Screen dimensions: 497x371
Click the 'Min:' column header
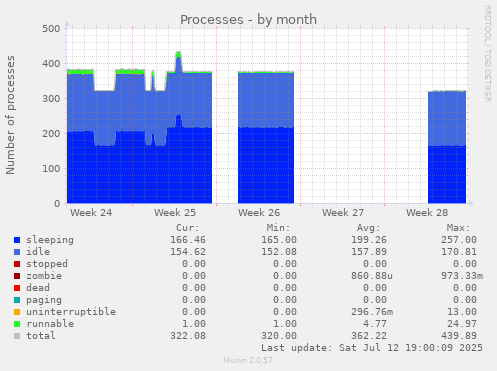278,228
